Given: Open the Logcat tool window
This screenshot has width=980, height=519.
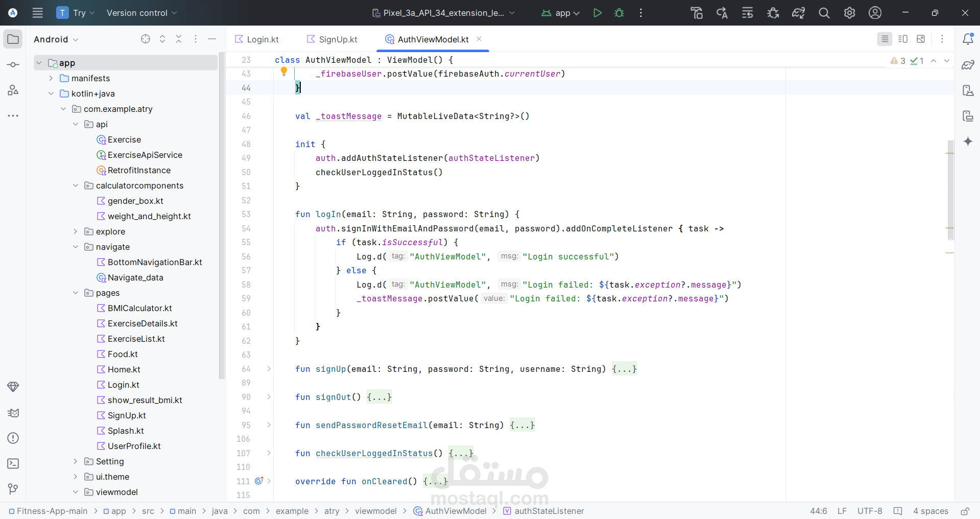Looking at the screenshot, I should pos(13,413).
